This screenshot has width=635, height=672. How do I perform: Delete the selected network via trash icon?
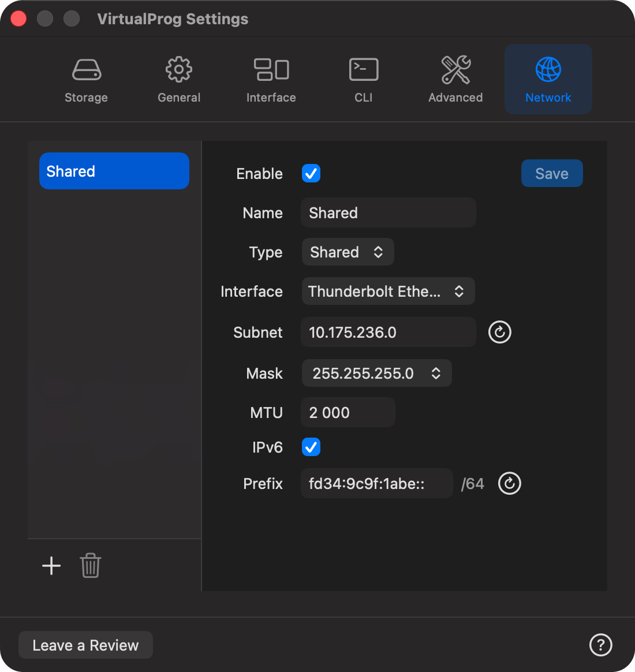click(90, 566)
